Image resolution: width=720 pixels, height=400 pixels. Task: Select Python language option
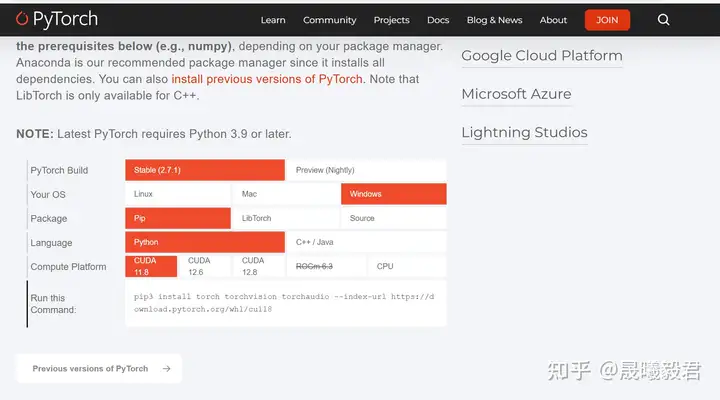(205, 242)
